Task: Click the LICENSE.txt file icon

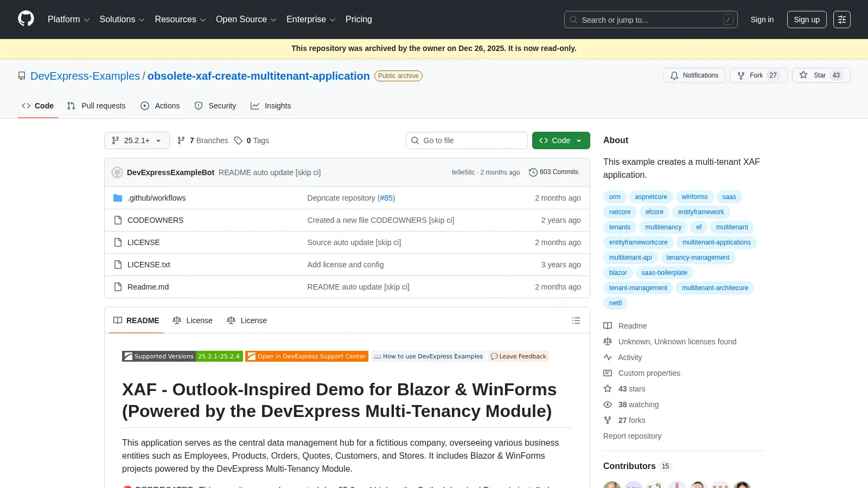Action: point(118,265)
